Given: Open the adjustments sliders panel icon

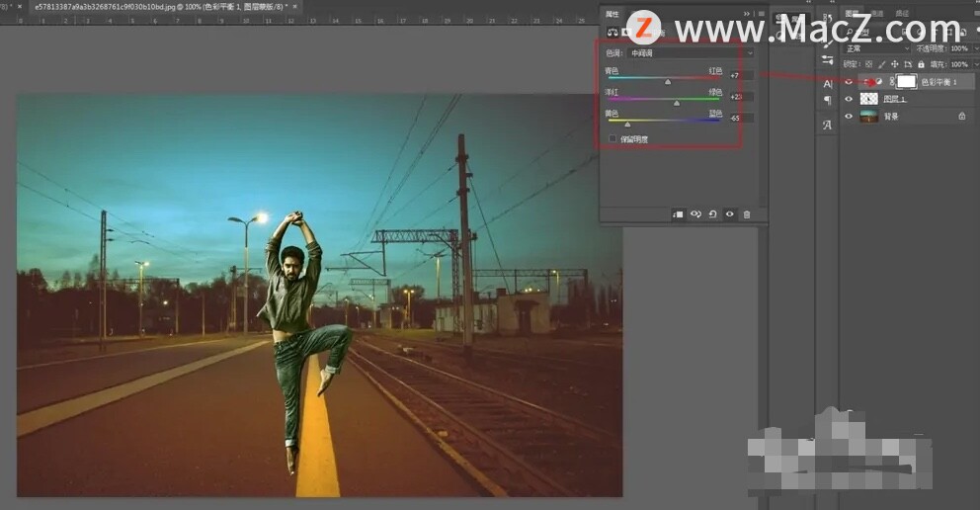Looking at the screenshot, I should tap(828, 60).
